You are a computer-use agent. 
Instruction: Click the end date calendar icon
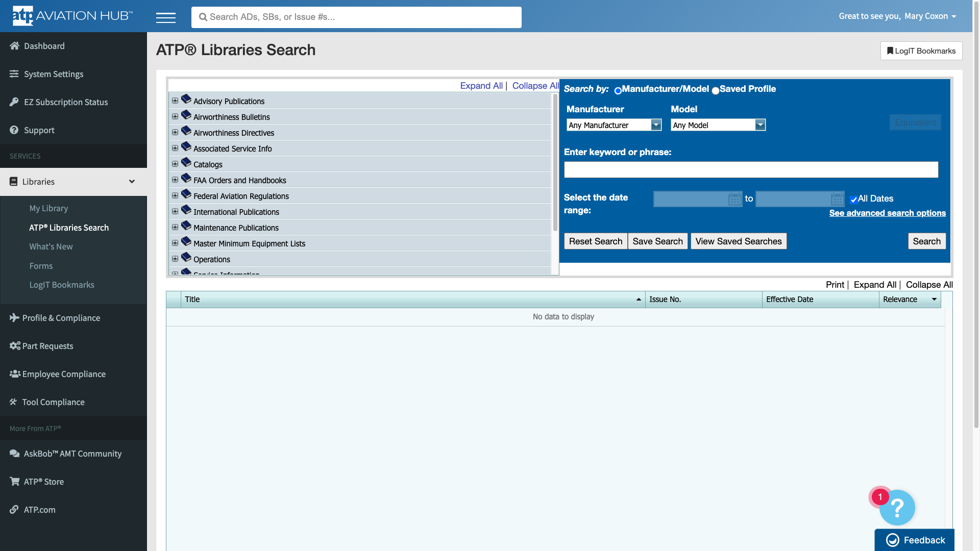[x=837, y=199]
